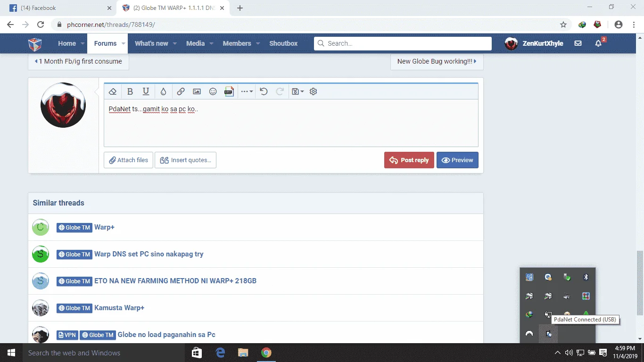The height and width of the screenshot is (362, 644).
Task: Open the drafts save dropdown
Action: [297, 91]
